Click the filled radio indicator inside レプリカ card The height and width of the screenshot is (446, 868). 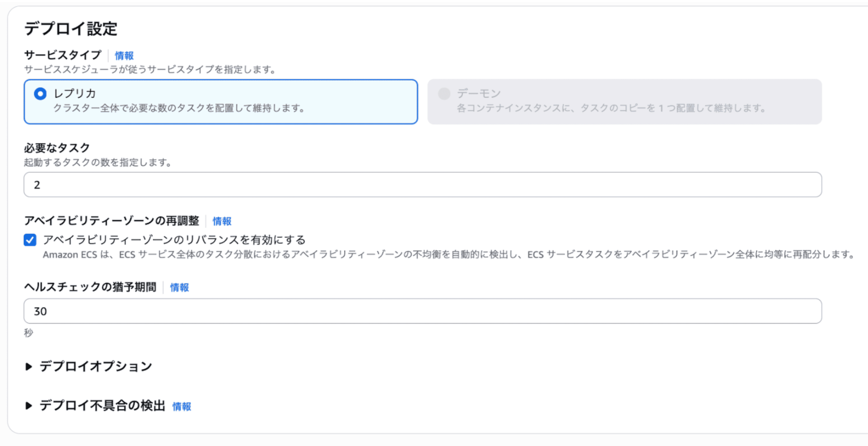[40, 94]
